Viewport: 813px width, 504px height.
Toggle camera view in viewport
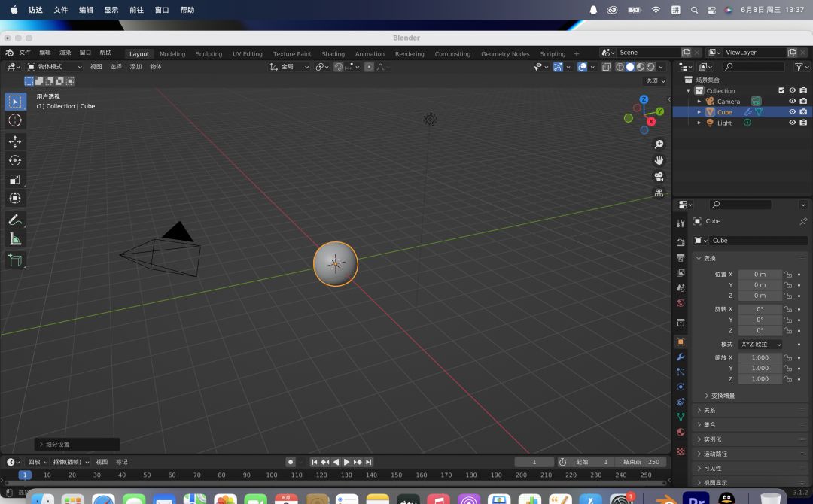click(659, 177)
